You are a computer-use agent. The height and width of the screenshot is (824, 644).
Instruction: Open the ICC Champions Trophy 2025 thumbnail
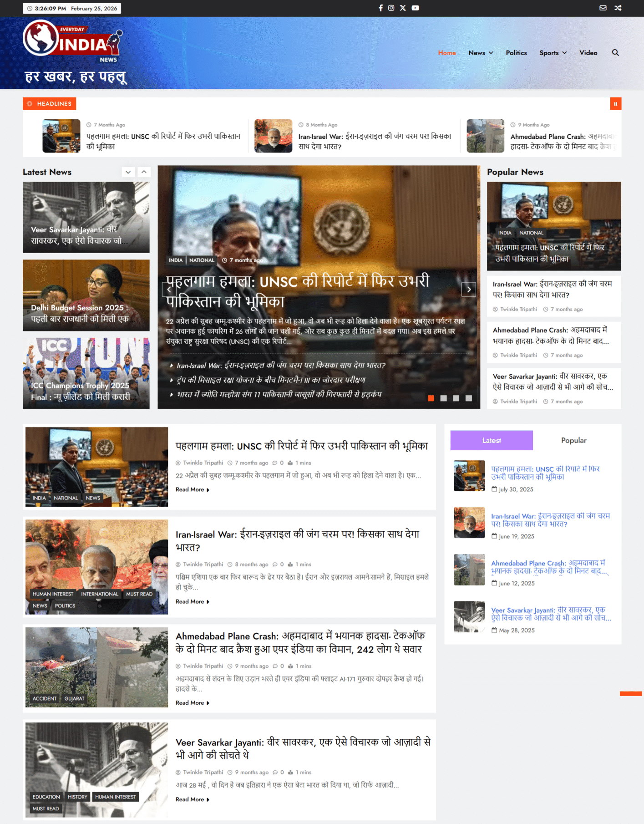coord(86,373)
